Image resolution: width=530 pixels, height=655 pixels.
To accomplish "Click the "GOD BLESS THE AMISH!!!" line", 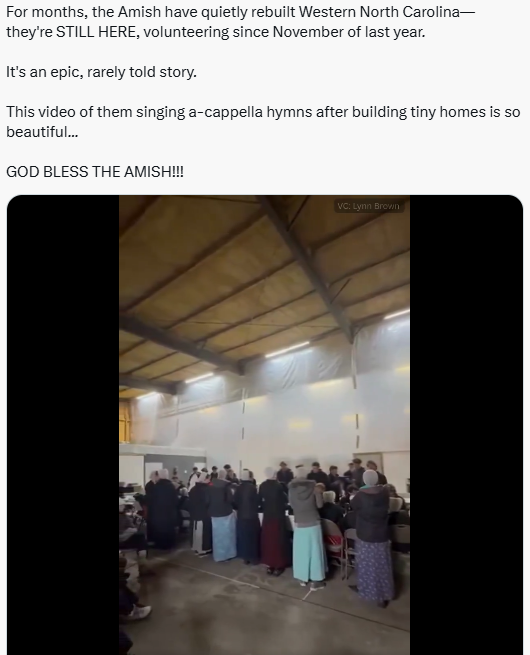I will [x=95, y=172].
